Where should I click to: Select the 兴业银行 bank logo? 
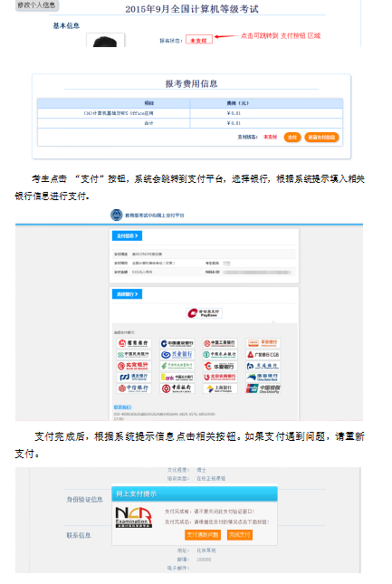click(x=177, y=355)
